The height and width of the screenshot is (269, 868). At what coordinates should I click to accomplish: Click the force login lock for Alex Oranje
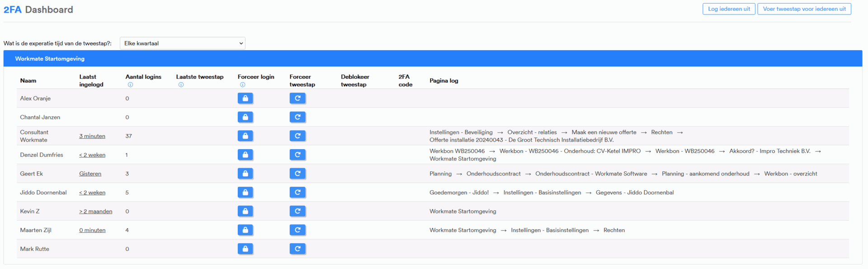(245, 98)
